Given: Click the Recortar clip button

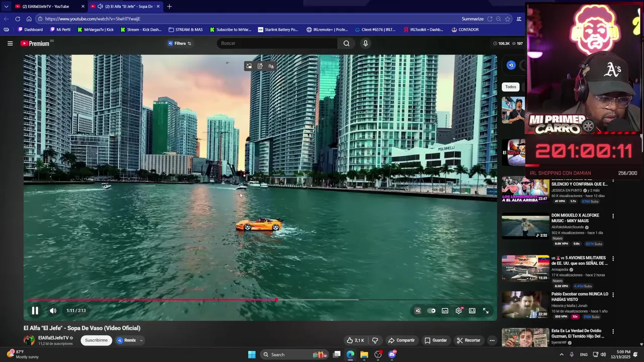Looking at the screenshot, I should pyautogui.click(x=468, y=340).
